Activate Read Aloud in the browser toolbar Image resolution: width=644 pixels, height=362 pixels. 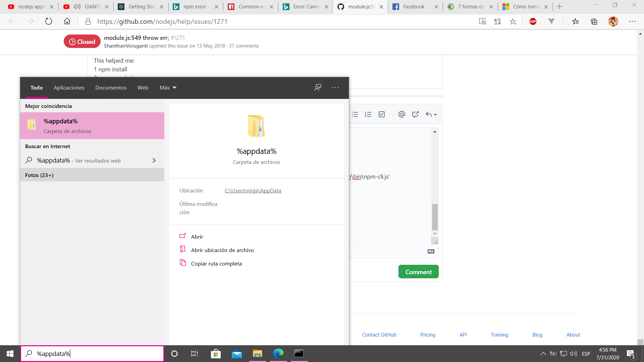tap(482, 21)
